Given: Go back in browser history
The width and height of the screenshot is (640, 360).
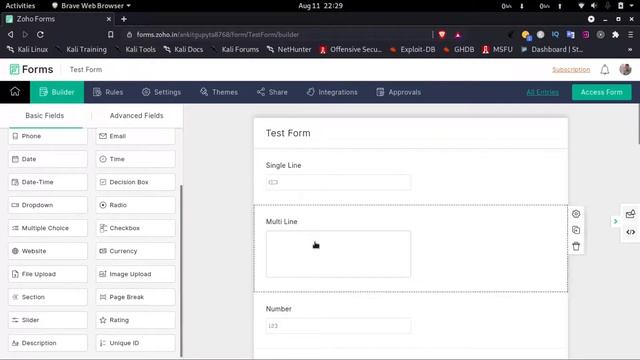Looking at the screenshot, I should tap(11, 35).
